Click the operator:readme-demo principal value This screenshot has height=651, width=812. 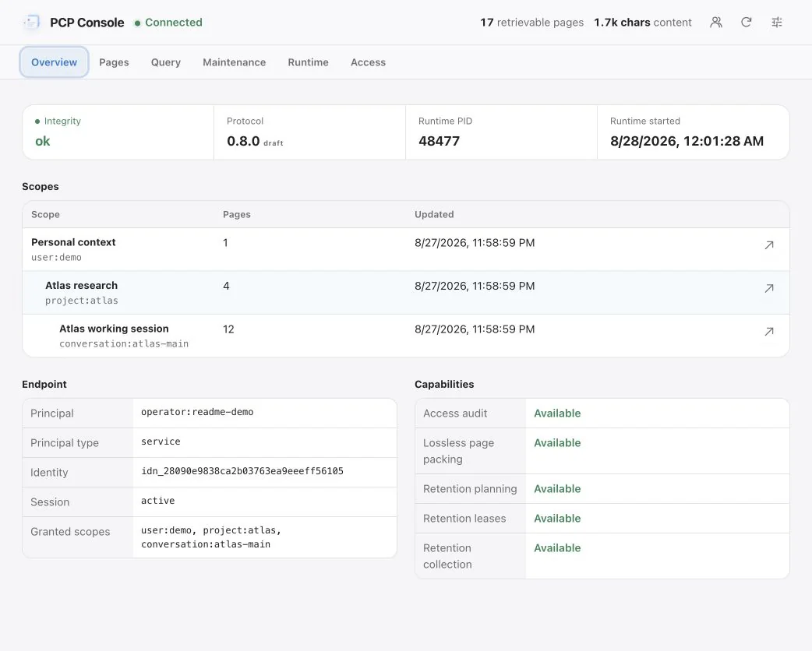(x=197, y=412)
